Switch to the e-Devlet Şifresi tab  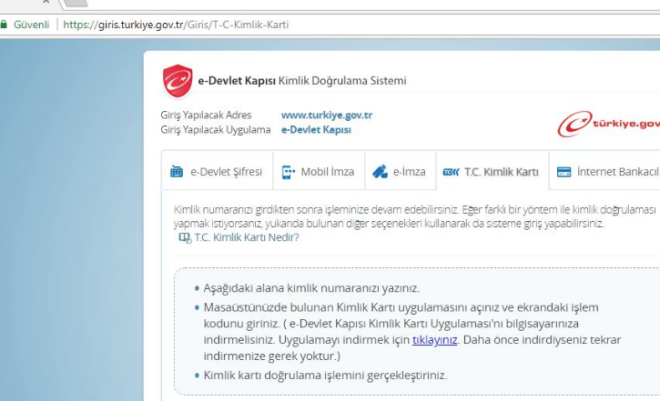tap(217, 172)
